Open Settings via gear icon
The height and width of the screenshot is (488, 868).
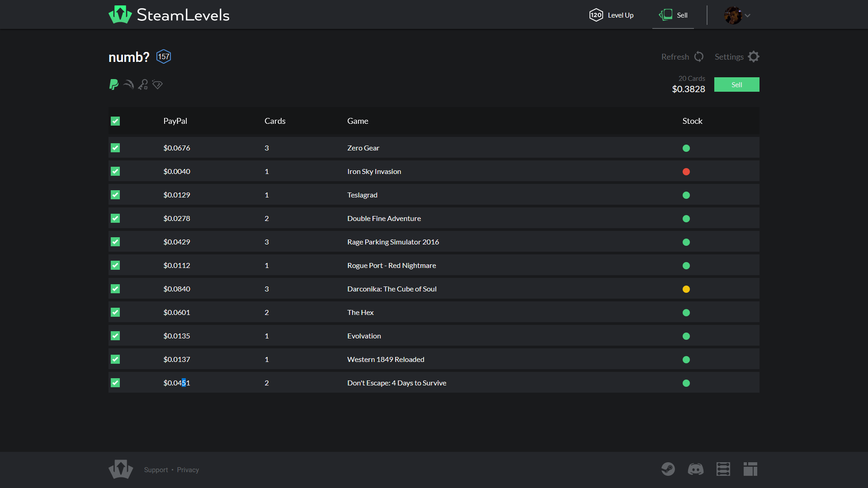tap(754, 56)
